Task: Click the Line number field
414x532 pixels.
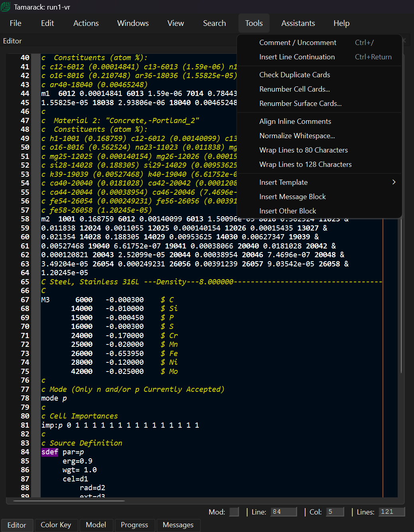Action: coord(284,512)
